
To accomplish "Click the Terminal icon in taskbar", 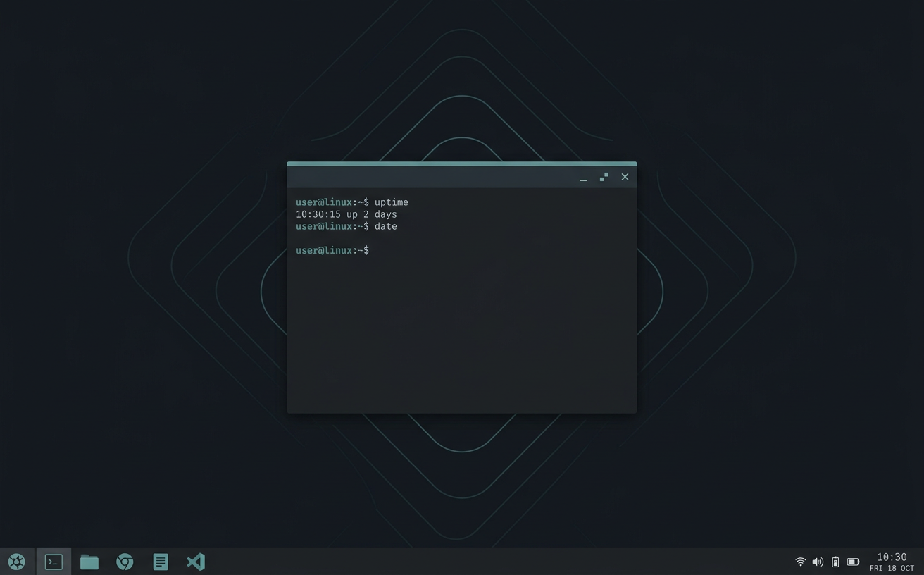I will click(54, 562).
